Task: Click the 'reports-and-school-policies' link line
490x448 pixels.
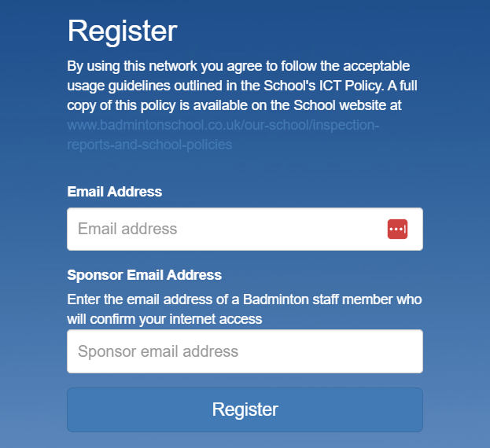Action: point(149,145)
